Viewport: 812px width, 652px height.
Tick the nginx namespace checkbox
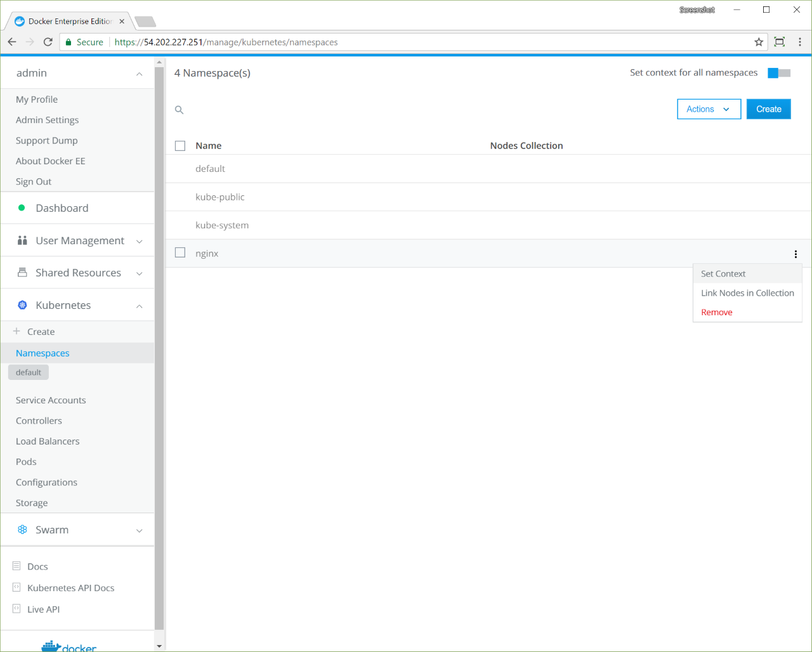[x=180, y=253]
